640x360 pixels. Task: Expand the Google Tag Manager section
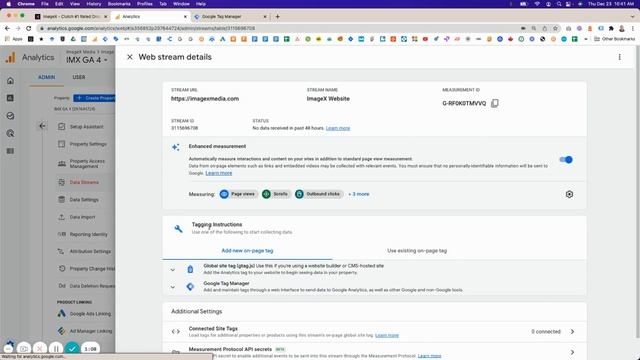point(173,287)
